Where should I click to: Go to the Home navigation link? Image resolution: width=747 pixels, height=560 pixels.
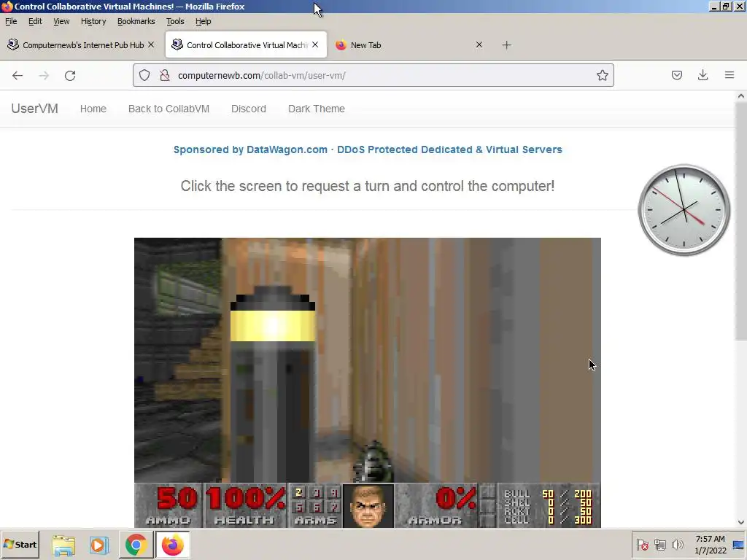[93, 109]
